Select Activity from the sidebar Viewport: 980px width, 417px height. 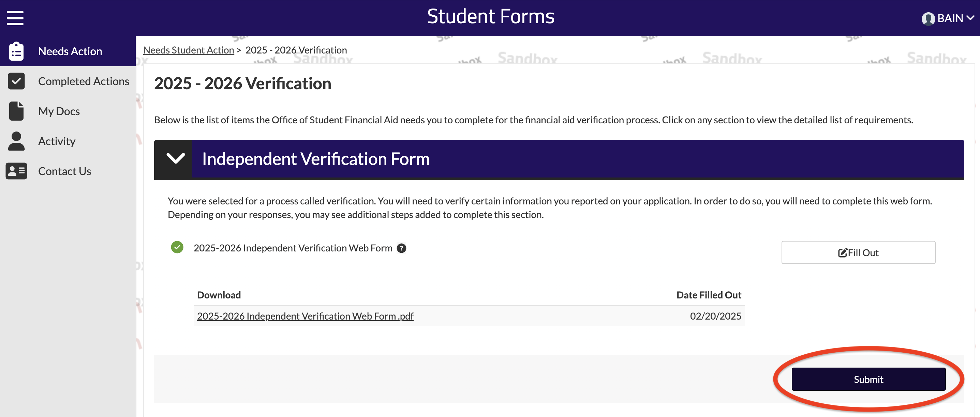[56, 141]
